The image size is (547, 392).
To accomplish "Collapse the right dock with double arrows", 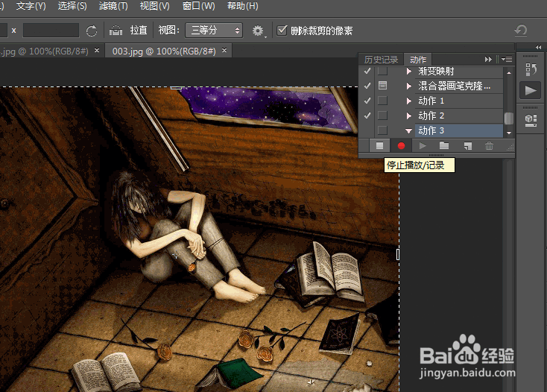I will pos(539,47).
